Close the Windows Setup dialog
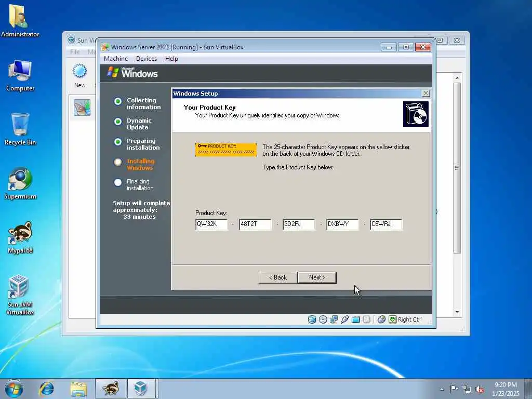The height and width of the screenshot is (399, 532). pos(426,94)
